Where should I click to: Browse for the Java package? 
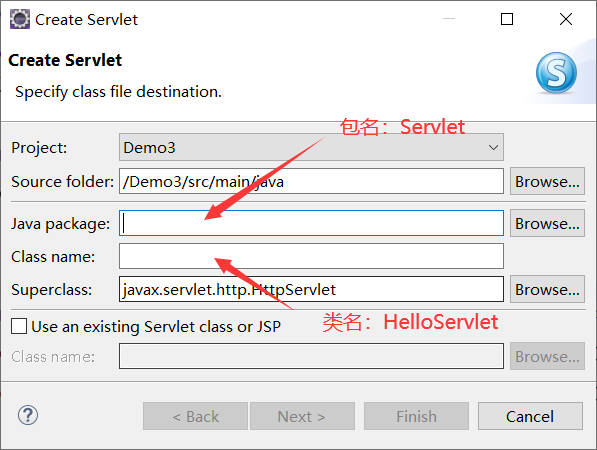[547, 223]
